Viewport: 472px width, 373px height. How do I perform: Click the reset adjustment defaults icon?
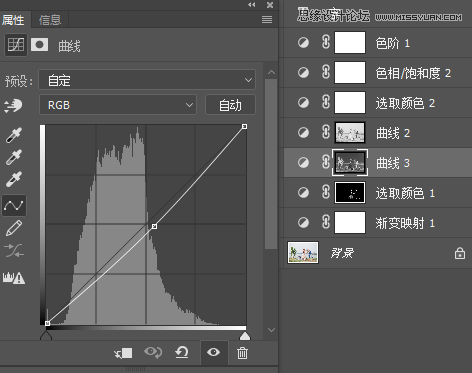tap(182, 352)
